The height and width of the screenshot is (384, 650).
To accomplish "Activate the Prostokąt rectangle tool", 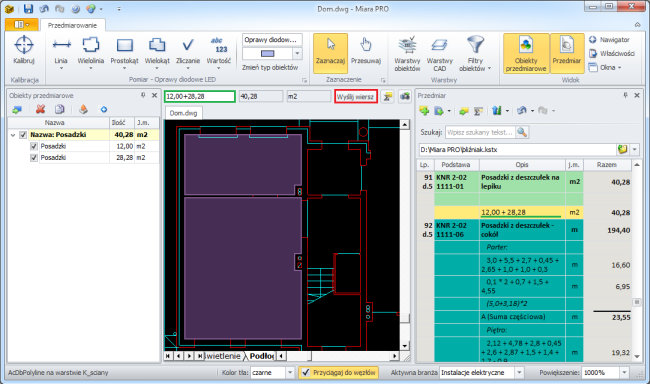I will tap(124, 52).
